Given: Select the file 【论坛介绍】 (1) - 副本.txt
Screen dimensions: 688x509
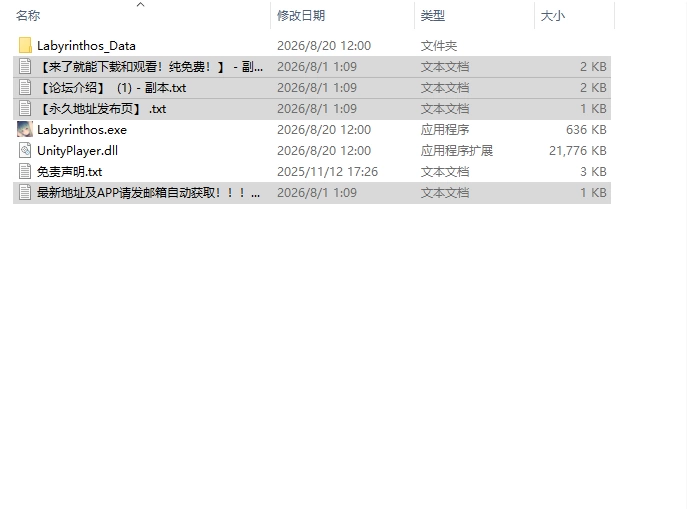Looking at the screenshot, I should click(x=112, y=88).
